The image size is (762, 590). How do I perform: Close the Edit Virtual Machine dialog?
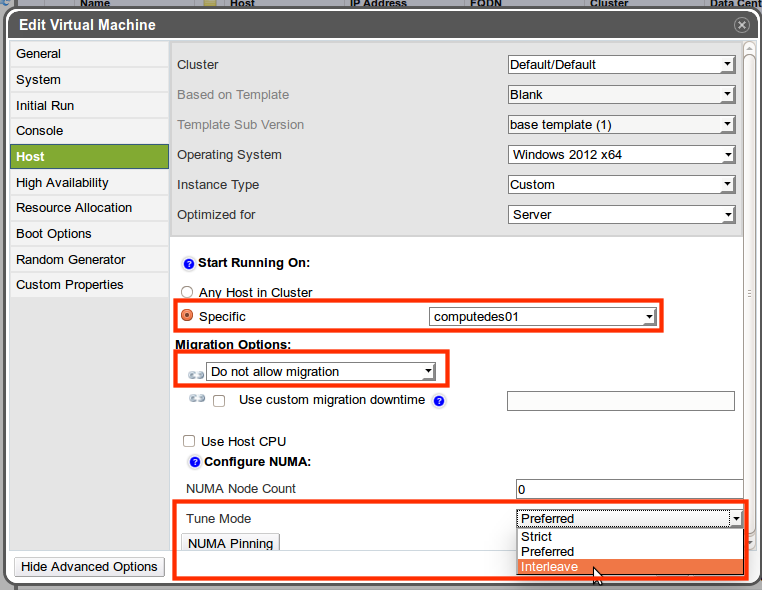[x=741, y=25]
